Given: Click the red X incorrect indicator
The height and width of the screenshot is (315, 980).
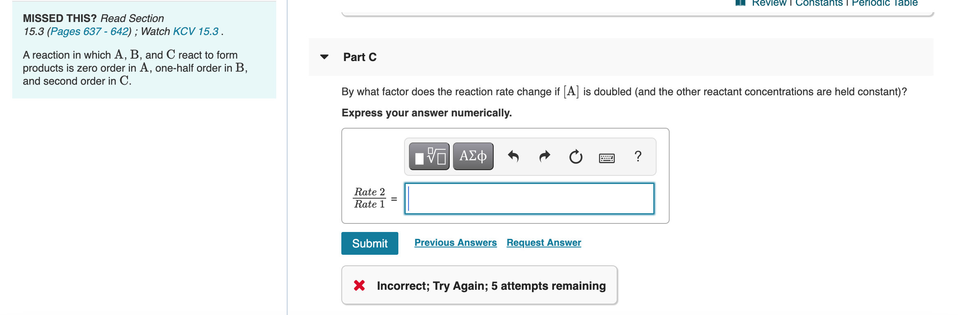Looking at the screenshot, I should (360, 286).
